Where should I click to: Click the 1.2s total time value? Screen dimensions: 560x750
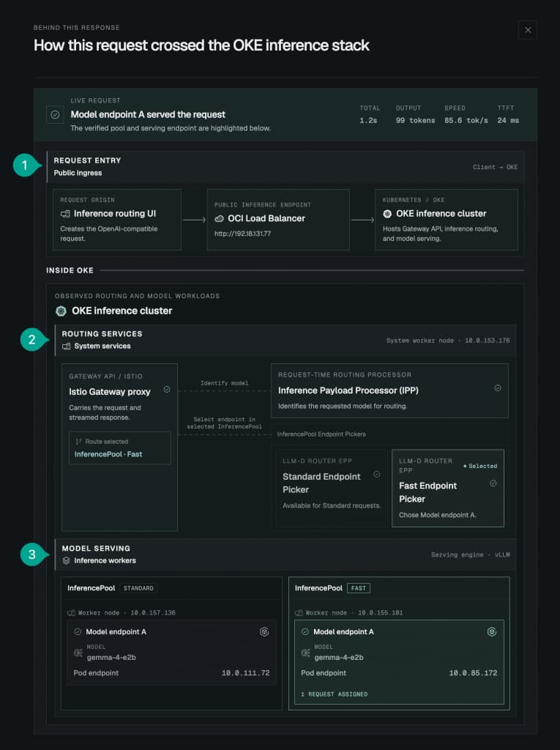click(x=368, y=121)
